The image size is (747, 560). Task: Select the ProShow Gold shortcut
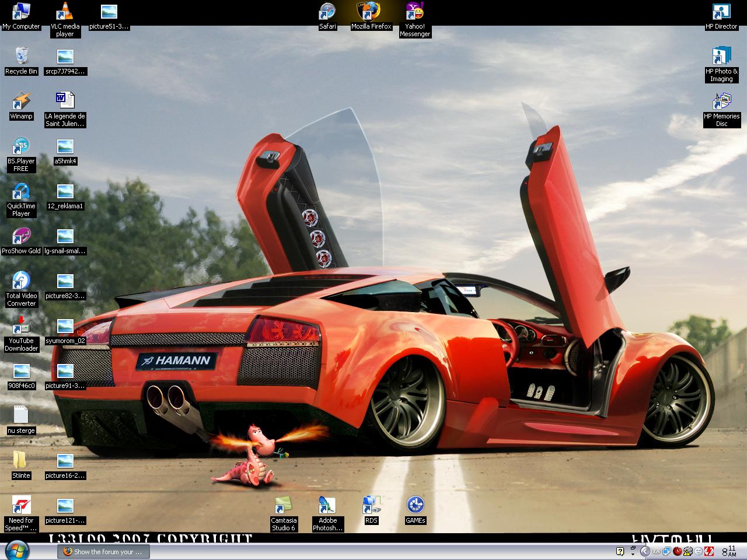point(21,241)
